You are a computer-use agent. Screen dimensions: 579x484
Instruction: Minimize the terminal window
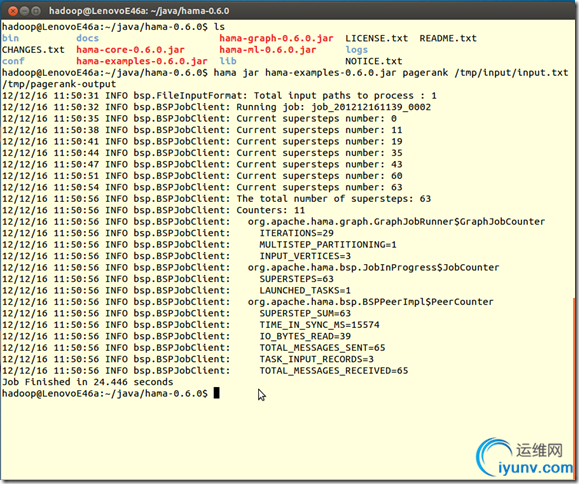24,11
